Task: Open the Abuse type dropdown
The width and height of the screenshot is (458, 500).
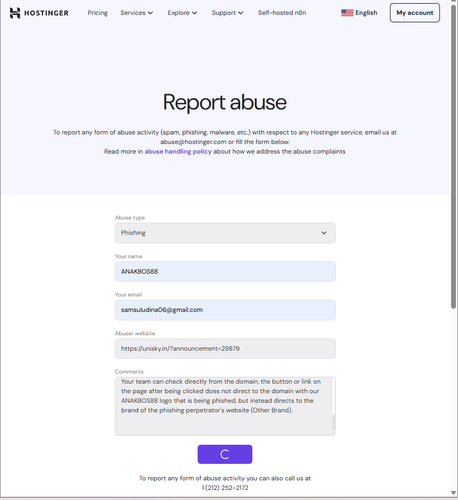Action: click(x=225, y=233)
